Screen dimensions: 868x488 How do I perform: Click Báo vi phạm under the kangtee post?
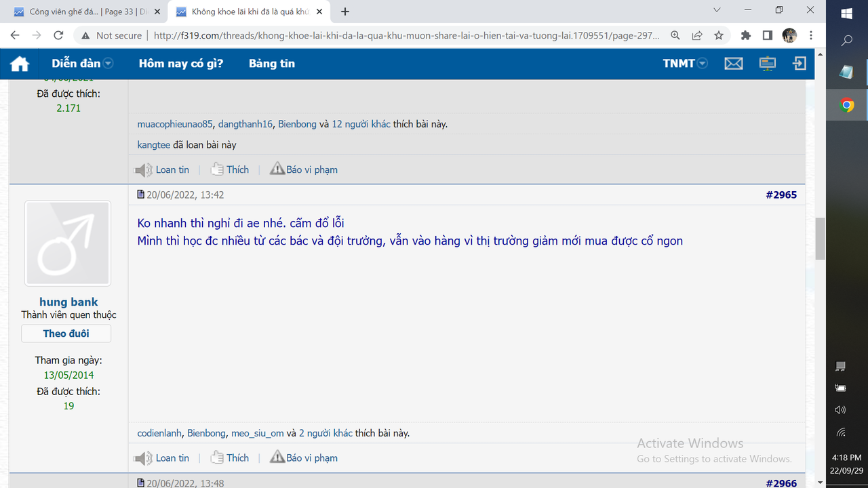coord(304,170)
